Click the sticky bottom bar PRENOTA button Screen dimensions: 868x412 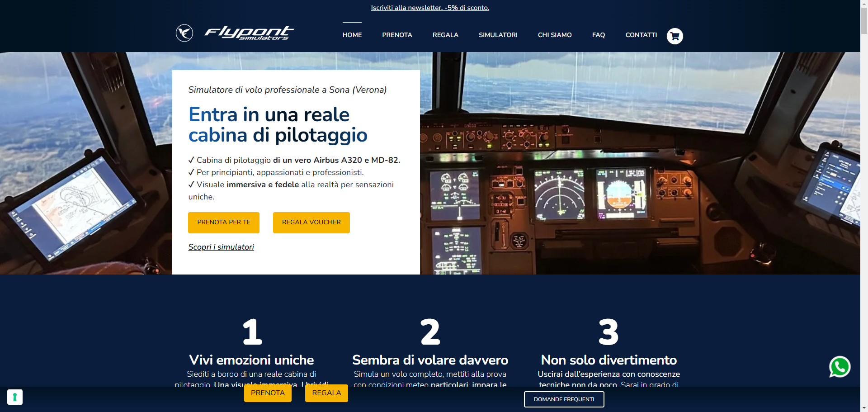pyautogui.click(x=268, y=393)
